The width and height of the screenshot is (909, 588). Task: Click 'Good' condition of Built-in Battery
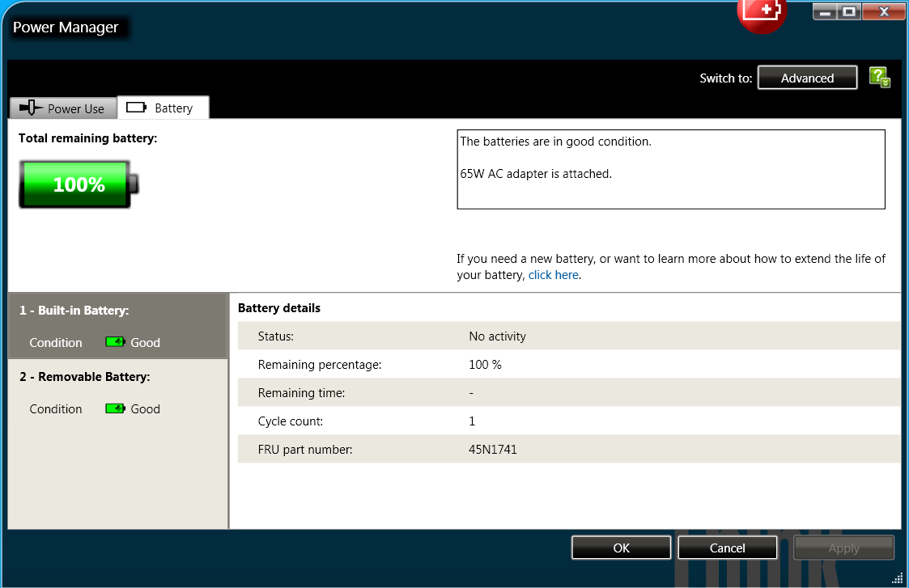(x=145, y=342)
